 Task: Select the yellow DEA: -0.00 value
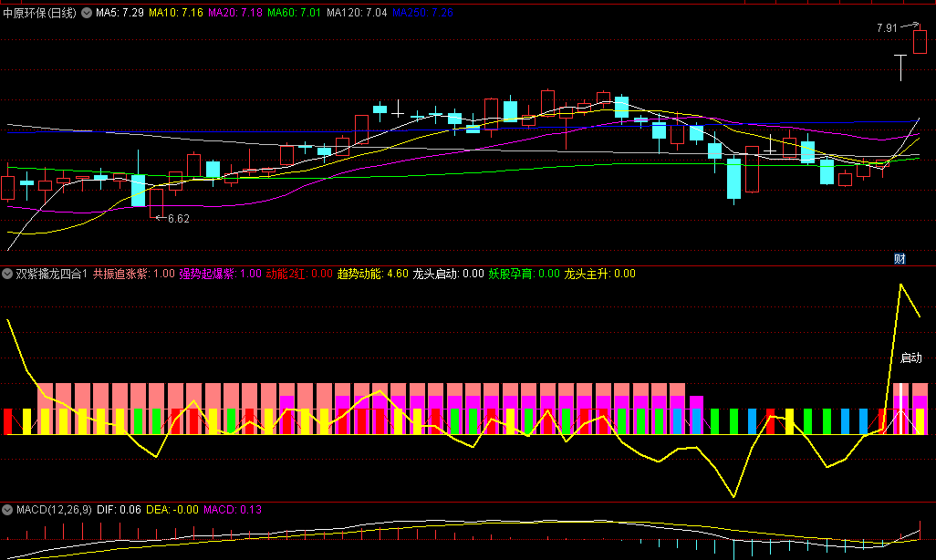[x=172, y=510]
